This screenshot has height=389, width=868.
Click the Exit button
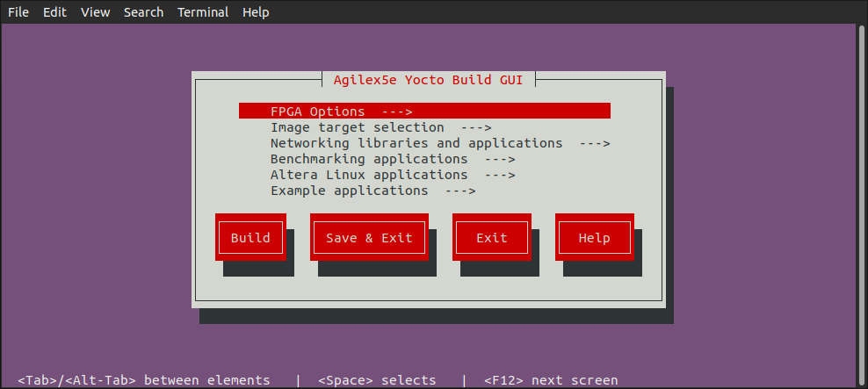click(x=492, y=237)
